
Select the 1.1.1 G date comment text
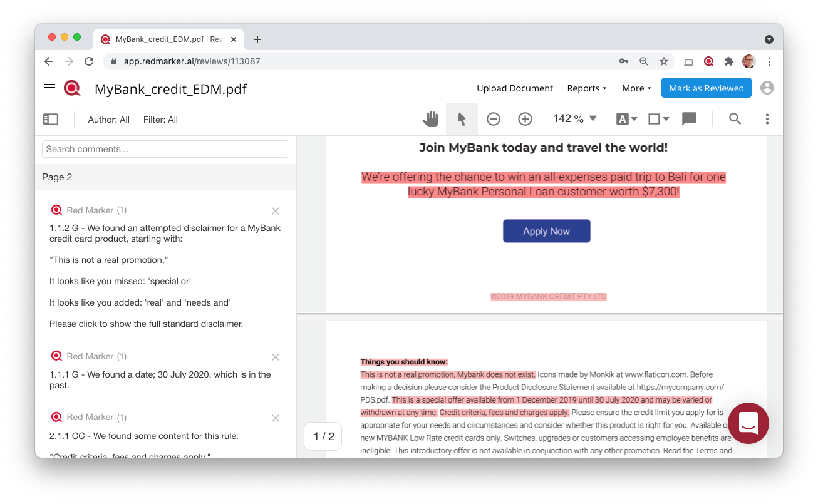(160, 380)
